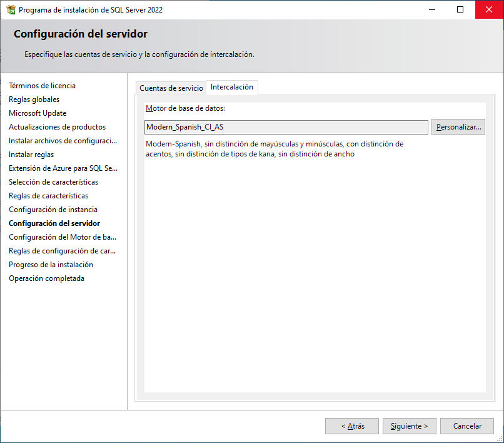This screenshot has height=443, width=504.
Task: Select Reglas de configuración de car... step
Action: [x=62, y=251]
